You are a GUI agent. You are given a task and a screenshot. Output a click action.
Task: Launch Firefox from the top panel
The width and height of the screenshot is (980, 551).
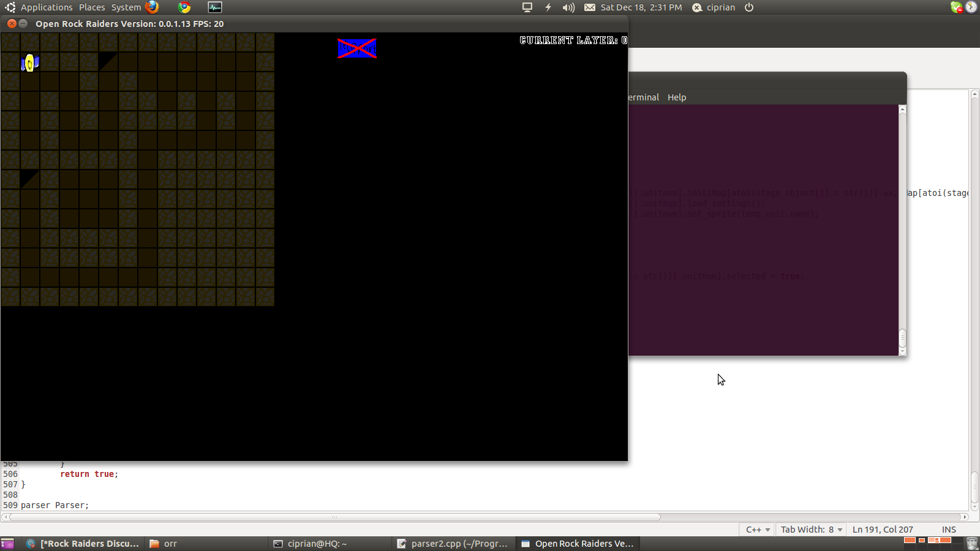(x=153, y=7)
